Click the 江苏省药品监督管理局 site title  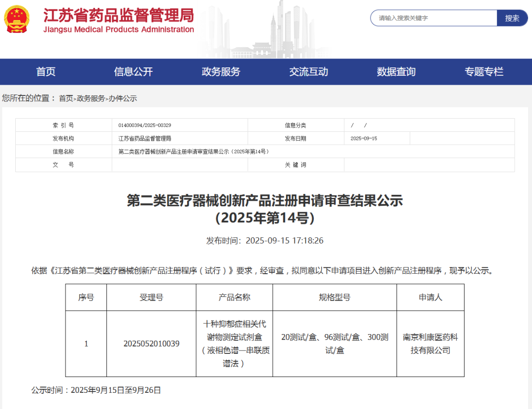pos(119,16)
